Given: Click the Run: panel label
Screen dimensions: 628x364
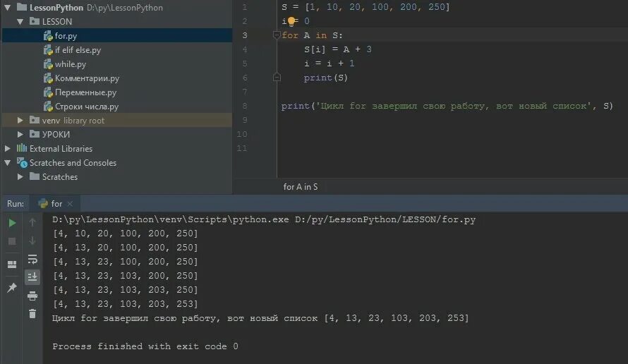Looking at the screenshot, I should pyautogui.click(x=16, y=204).
